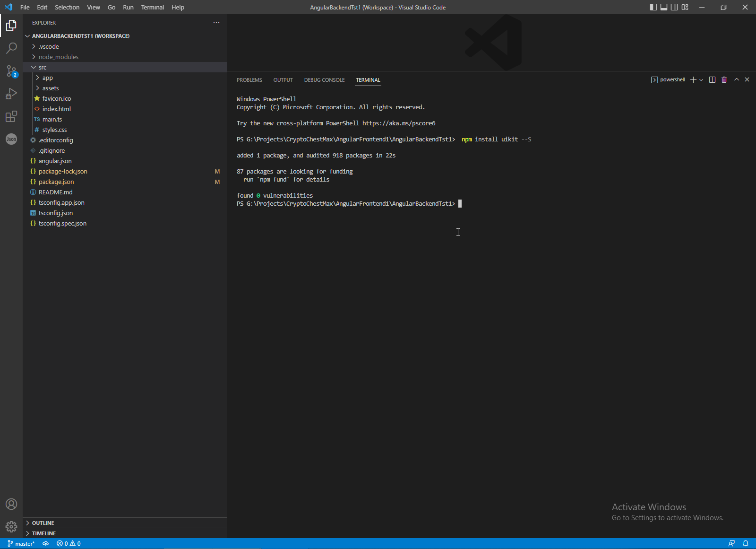The image size is (756, 549).
Task: Open the View menu
Action: 94,7
